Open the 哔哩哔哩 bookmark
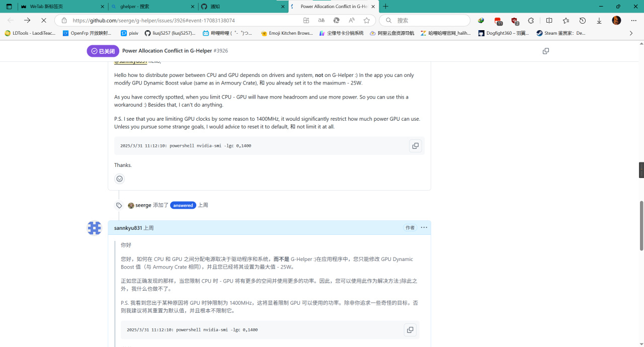644x347 pixels. click(227, 33)
